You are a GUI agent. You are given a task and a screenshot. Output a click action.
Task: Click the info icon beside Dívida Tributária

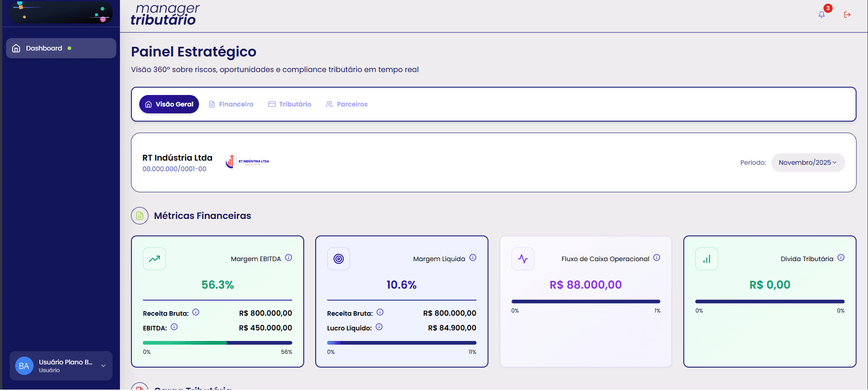pyautogui.click(x=841, y=258)
